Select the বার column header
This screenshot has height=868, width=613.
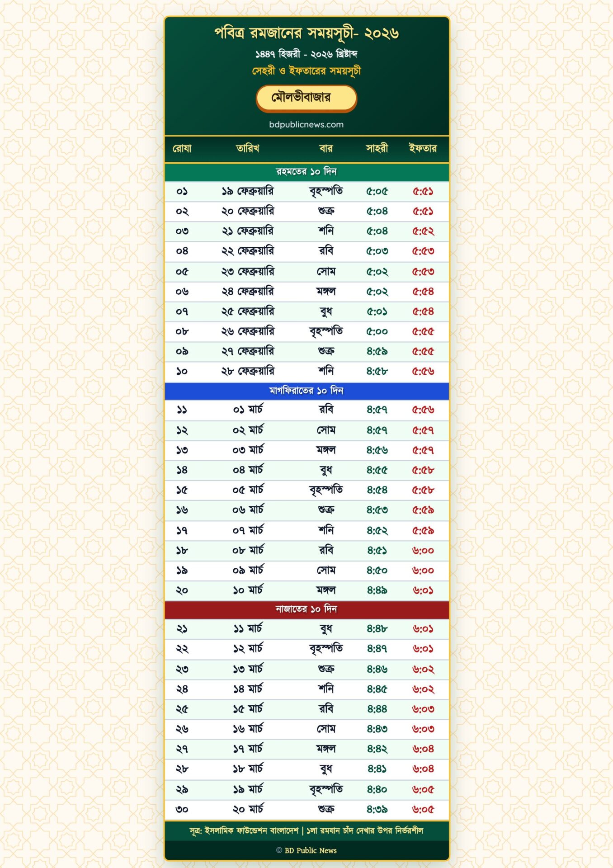click(325, 148)
